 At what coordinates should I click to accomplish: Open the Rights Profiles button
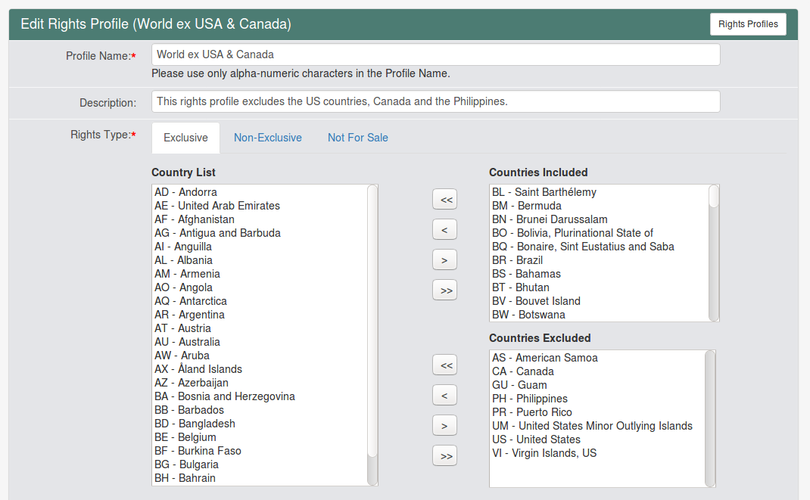(748, 24)
